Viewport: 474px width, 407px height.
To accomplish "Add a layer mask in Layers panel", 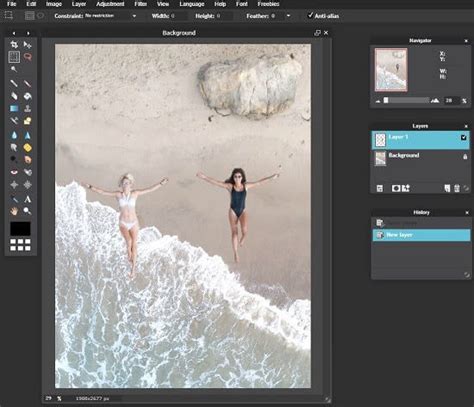I will click(x=396, y=189).
